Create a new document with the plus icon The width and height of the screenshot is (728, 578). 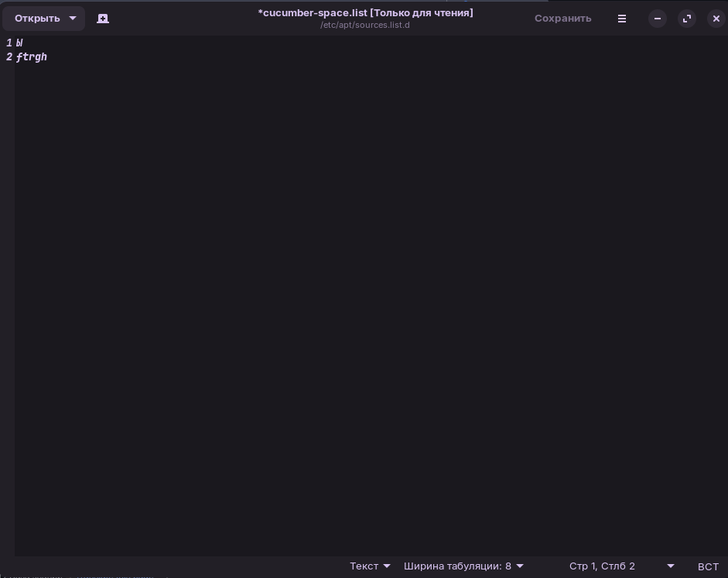(103, 19)
